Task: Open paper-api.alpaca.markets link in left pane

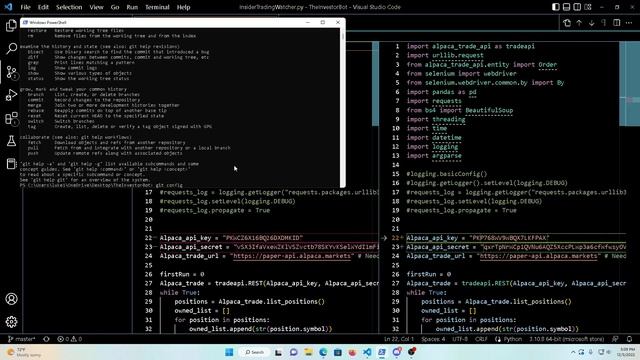Action: click(x=292, y=256)
